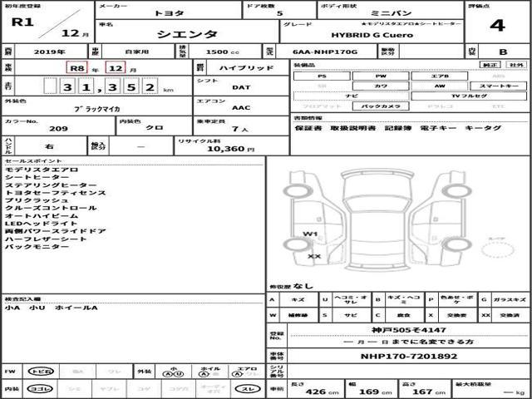The image size is (532, 399).
Task: Click the evaluation score "4"
Action: (x=497, y=26)
